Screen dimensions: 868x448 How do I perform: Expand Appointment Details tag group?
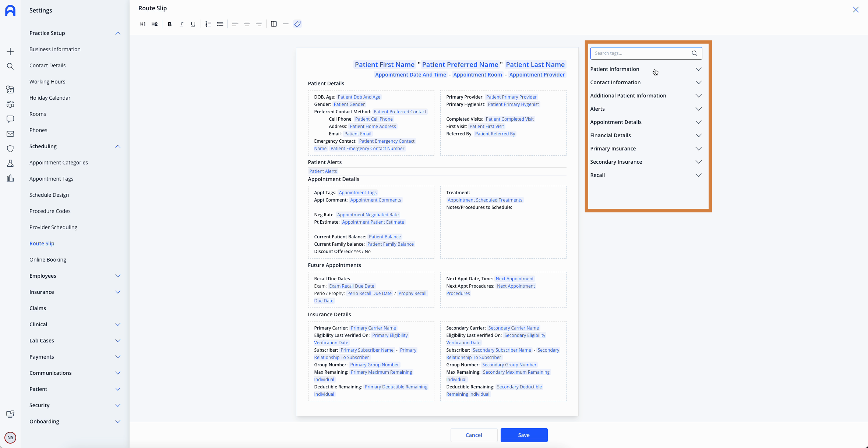[646, 122]
